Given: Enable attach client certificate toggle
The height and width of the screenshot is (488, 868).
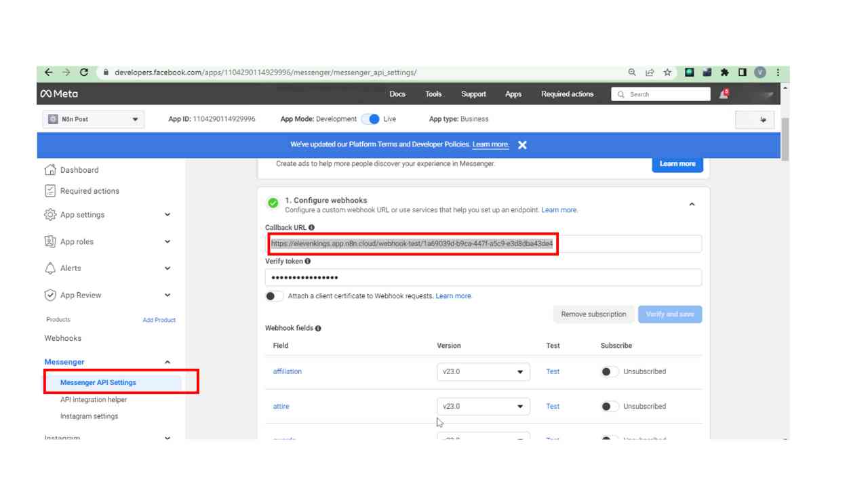Looking at the screenshot, I should coord(274,296).
